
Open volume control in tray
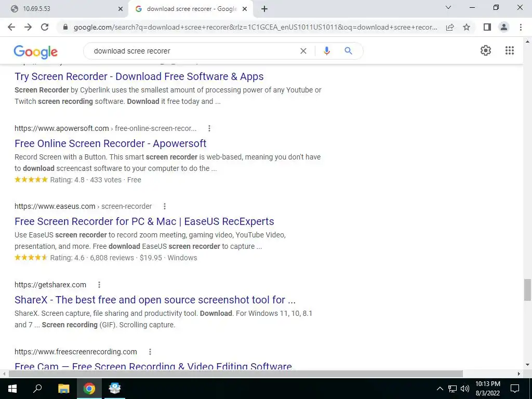pos(465,389)
